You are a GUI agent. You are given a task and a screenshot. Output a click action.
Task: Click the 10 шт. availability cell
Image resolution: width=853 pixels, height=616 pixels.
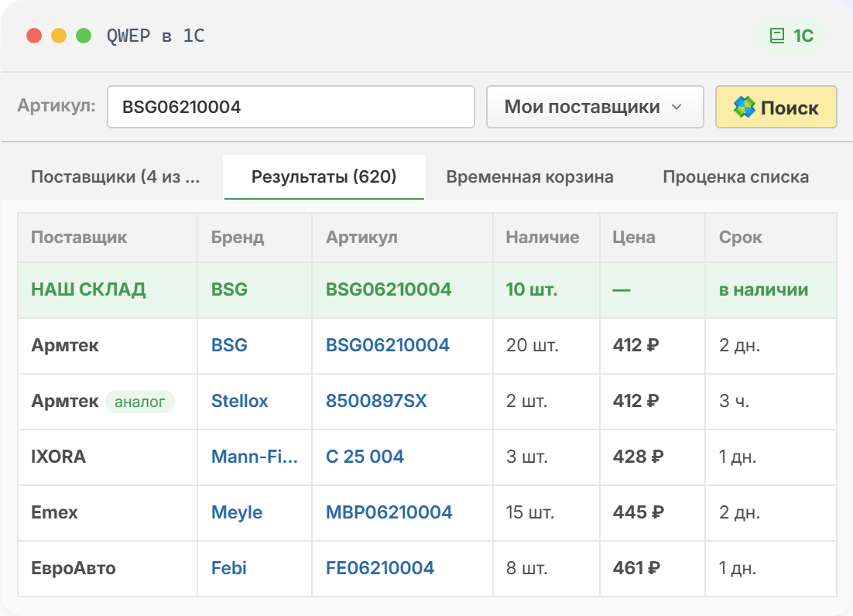click(x=546, y=289)
